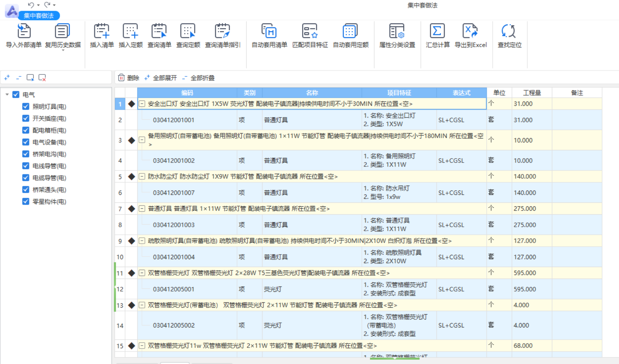
Task: Toggle the 配电箱柜(电) checkbox
Action: pos(26,130)
